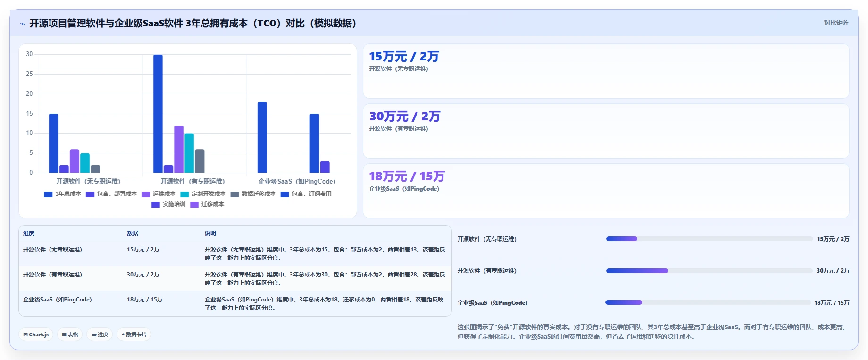Click the 维度 table column header

click(x=29, y=234)
